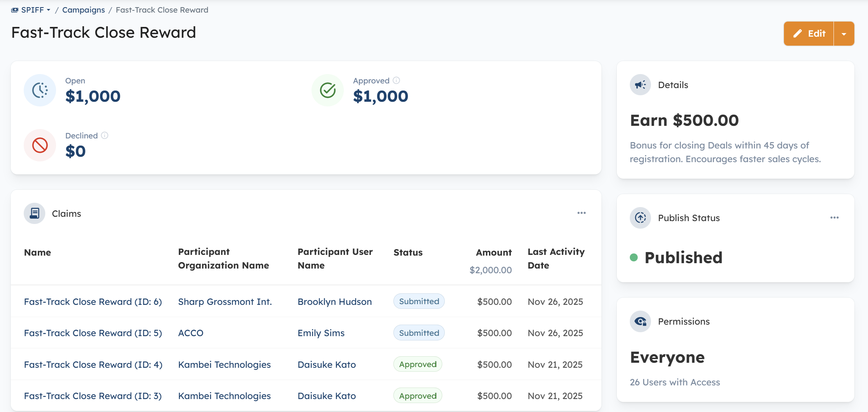868x412 pixels.
Task: Open claim Fast-Track Close Reward (ID: 6)
Action: pos(93,302)
